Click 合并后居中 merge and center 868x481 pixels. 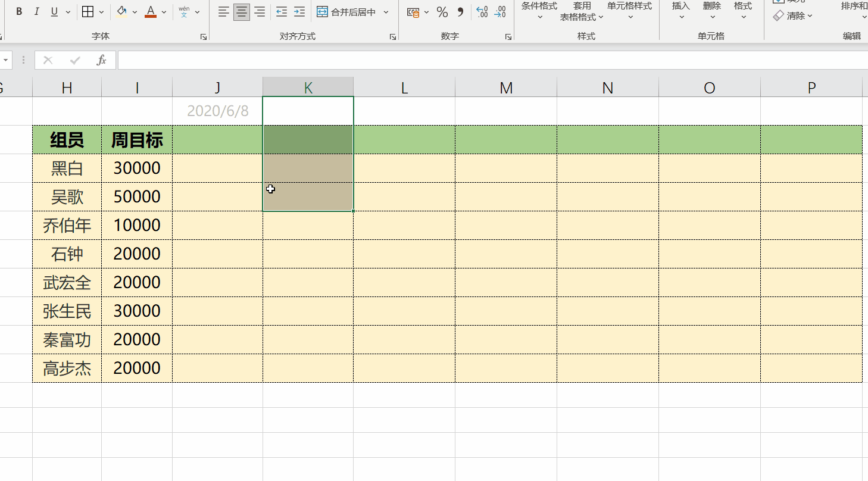(346, 12)
